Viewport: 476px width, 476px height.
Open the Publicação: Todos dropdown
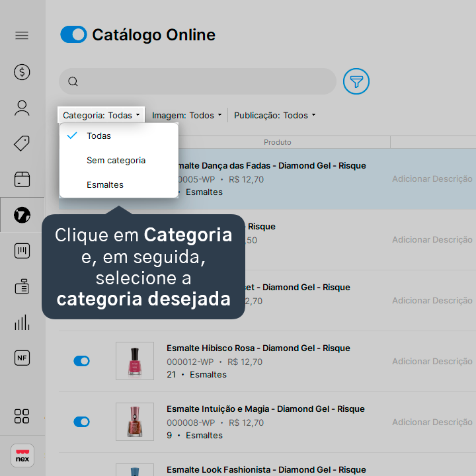click(275, 115)
